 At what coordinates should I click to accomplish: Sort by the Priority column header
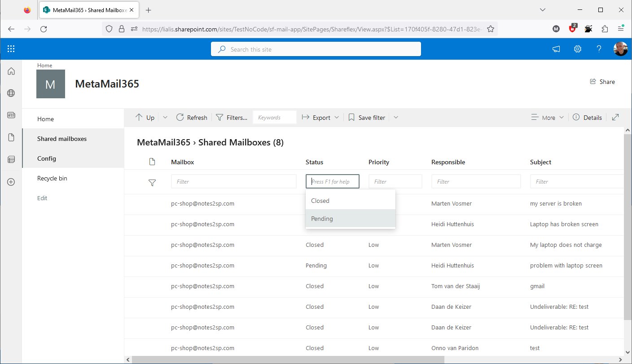tap(379, 162)
